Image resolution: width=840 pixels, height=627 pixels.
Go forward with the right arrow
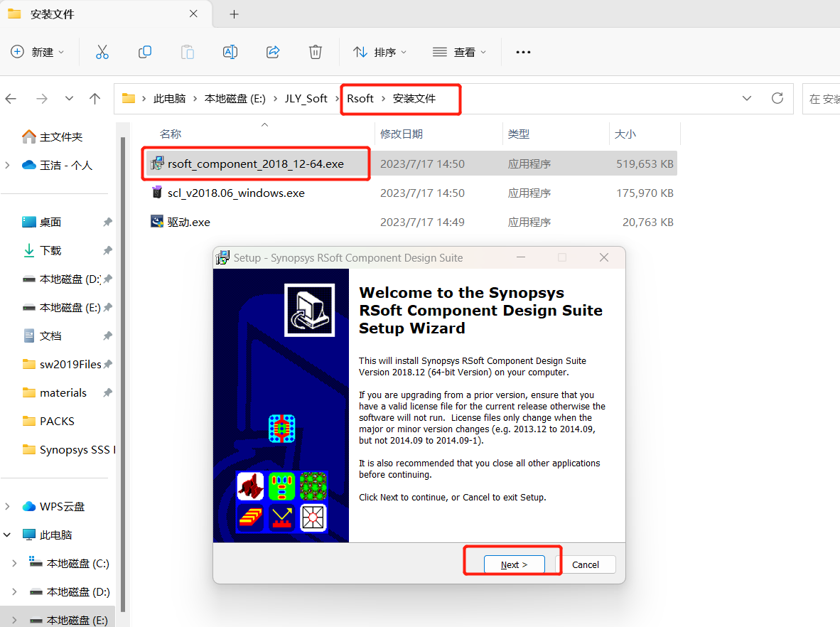coord(42,99)
